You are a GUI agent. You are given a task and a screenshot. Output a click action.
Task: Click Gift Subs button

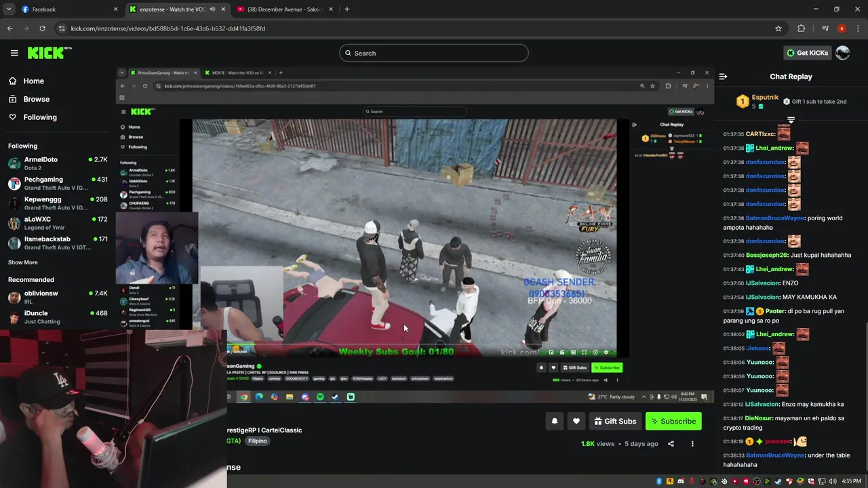[615, 421]
